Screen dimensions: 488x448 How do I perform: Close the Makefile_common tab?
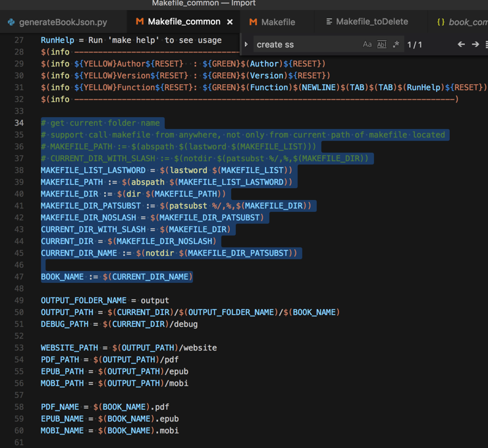coord(230,22)
